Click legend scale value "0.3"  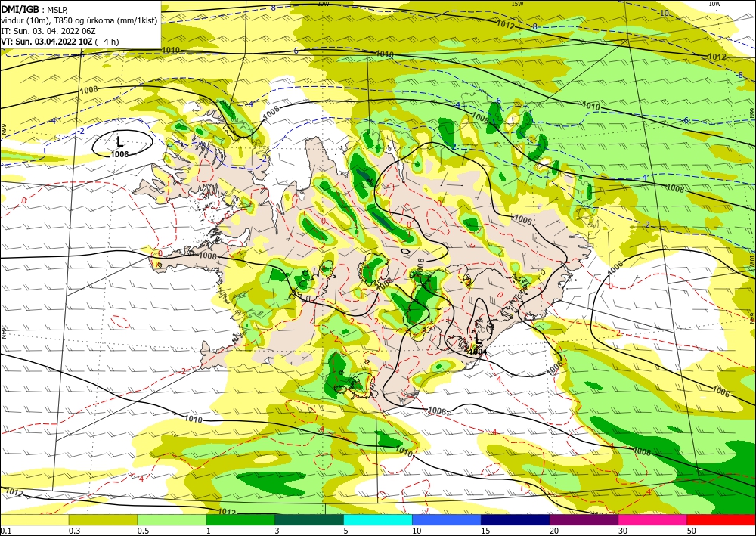click(x=75, y=531)
